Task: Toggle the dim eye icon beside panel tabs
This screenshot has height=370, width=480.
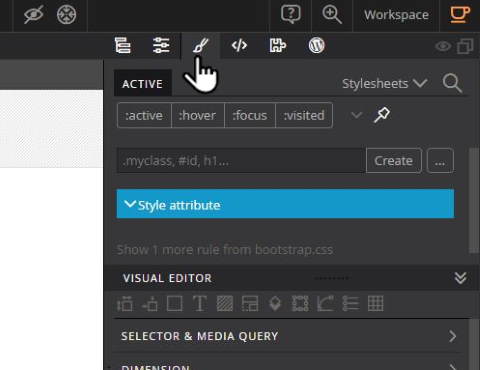Action: click(x=443, y=46)
